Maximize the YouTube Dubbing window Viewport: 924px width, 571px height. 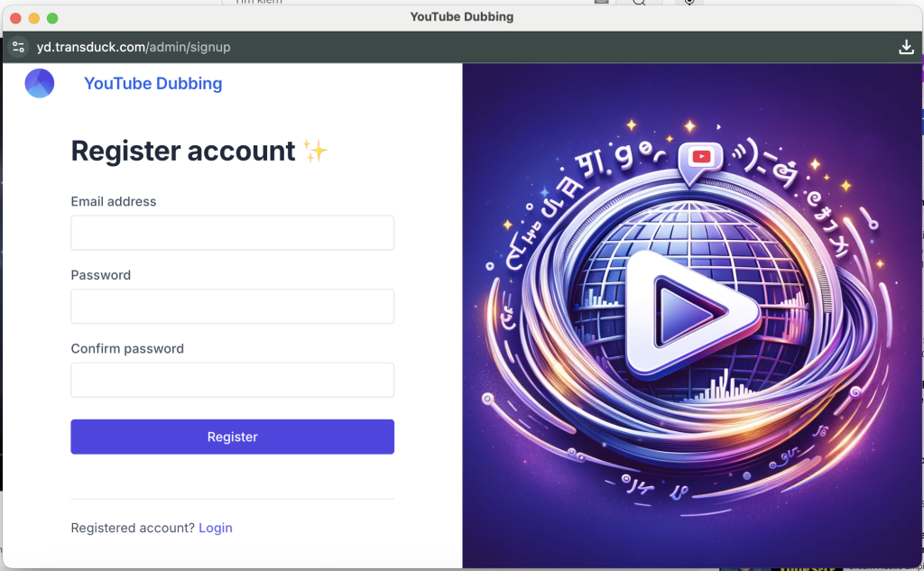click(x=52, y=18)
